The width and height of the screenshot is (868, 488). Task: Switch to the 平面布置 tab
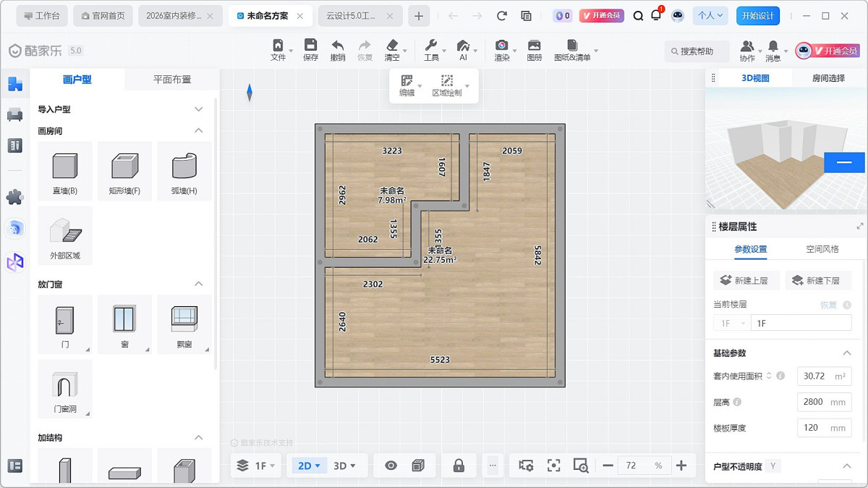(172, 80)
